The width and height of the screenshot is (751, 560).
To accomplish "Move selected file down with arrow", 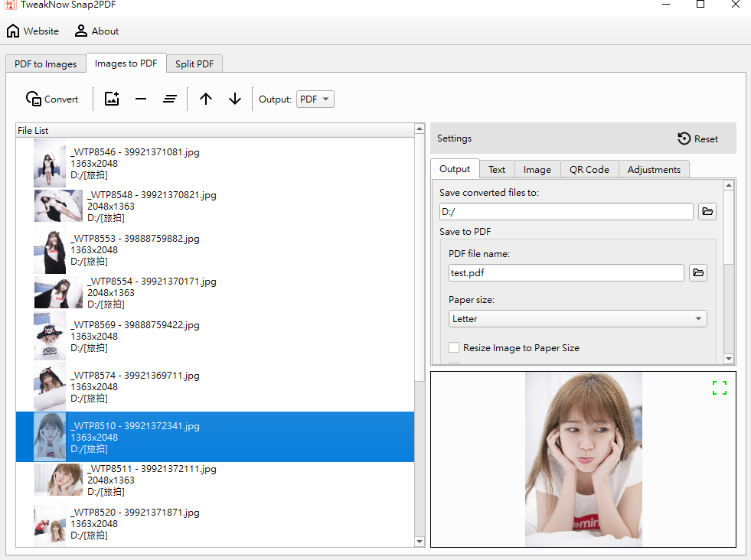I will 235,99.
